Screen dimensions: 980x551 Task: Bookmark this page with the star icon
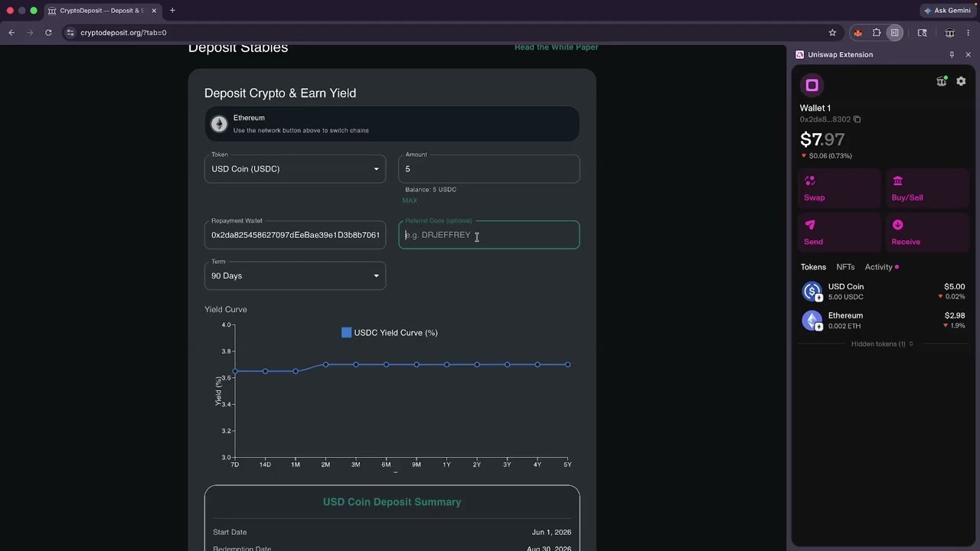tap(832, 33)
